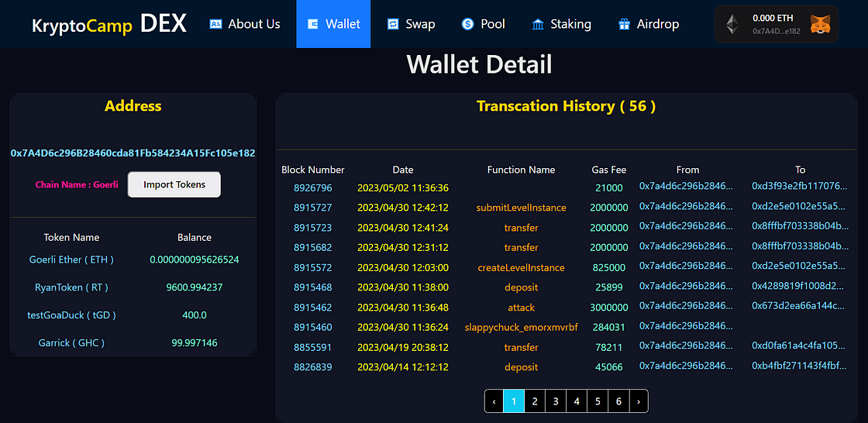This screenshot has width=868, height=423.
Task: Click the Ethereum diamond logo
Action: pos(732,24)
